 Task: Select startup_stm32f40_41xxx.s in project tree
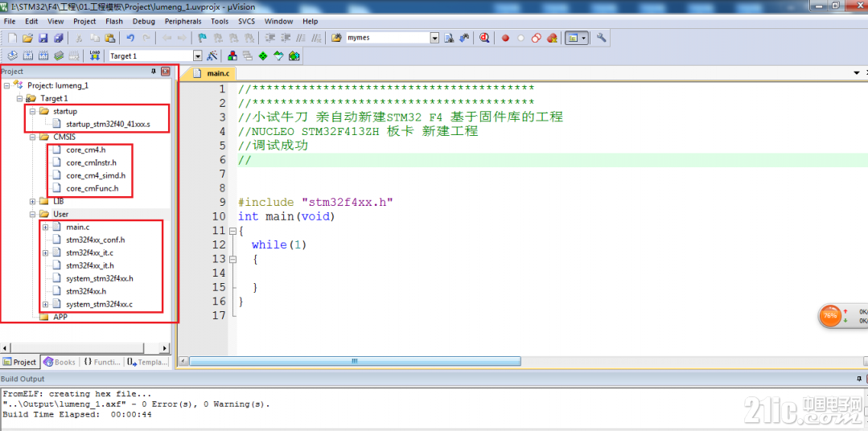coord(107,125)
